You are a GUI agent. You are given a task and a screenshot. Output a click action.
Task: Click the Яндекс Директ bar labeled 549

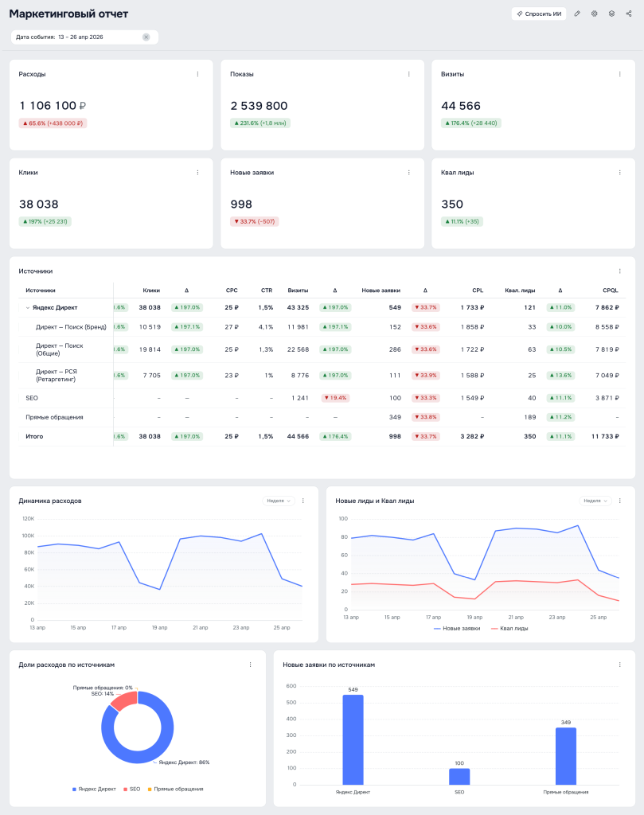click(x=353, y=739)
